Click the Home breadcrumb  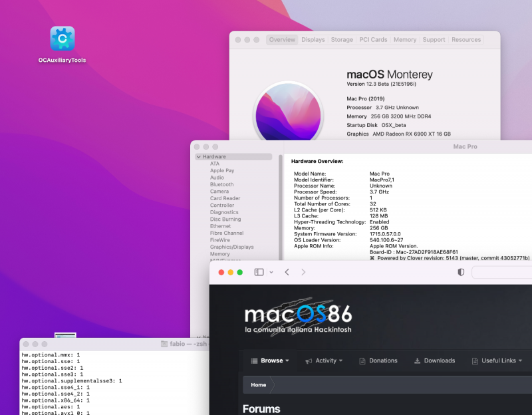(x=259, y=384)
